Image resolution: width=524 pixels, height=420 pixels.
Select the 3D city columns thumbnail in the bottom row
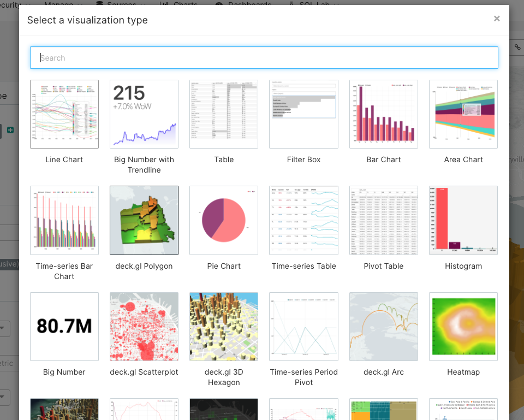pyautogui.click(x=64, y=409)
